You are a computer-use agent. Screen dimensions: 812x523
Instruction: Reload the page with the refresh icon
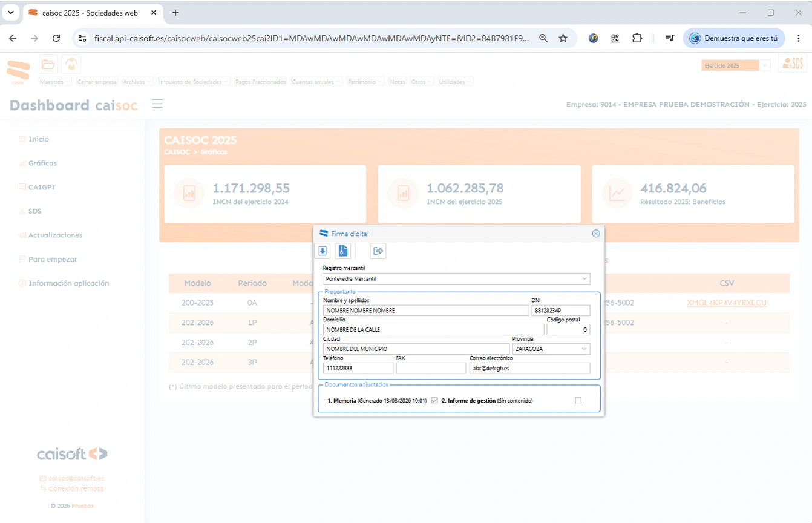(x=56, y=38)
